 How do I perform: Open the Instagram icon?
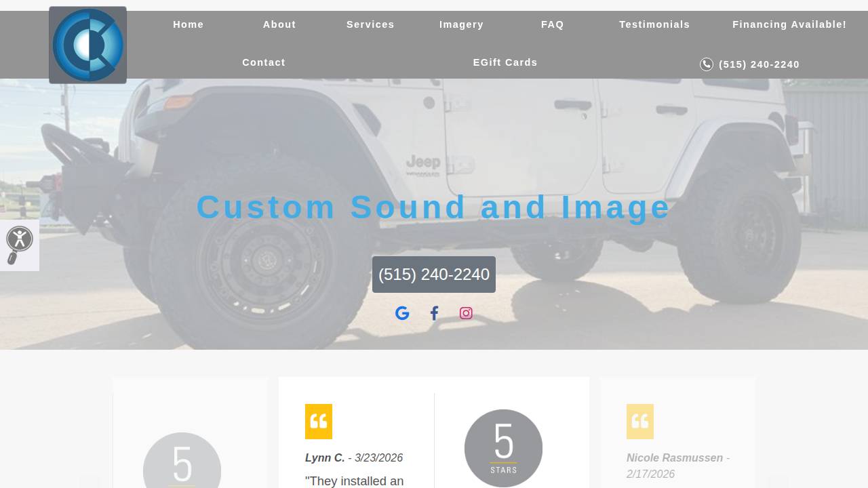(466, 313)
